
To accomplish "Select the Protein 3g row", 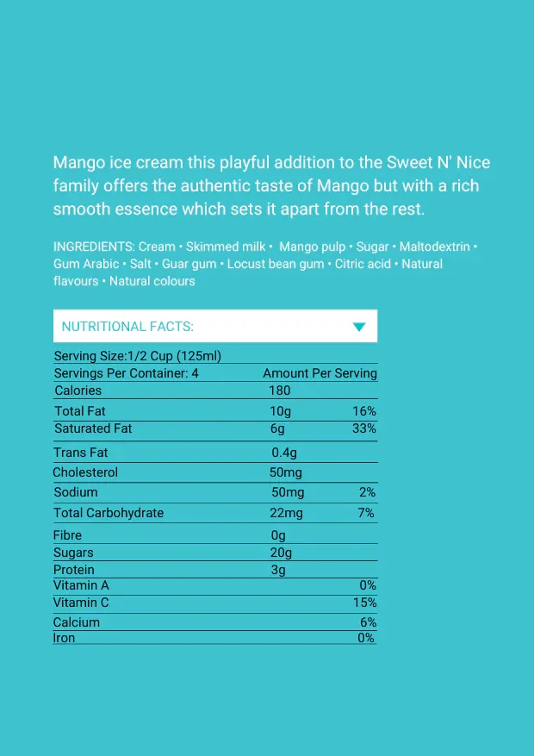I will [x=215, y=570].
